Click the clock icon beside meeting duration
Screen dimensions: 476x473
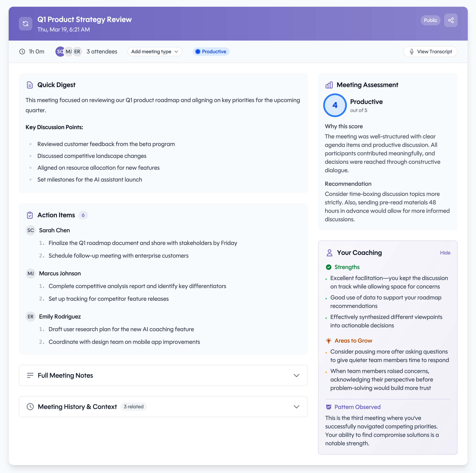pyautogui.click(x=22, y=52)
